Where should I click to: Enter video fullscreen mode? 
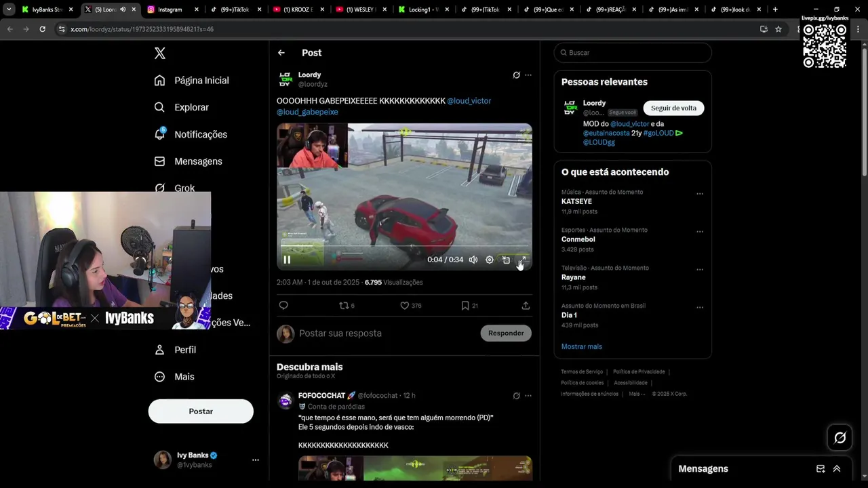[522, 260]
